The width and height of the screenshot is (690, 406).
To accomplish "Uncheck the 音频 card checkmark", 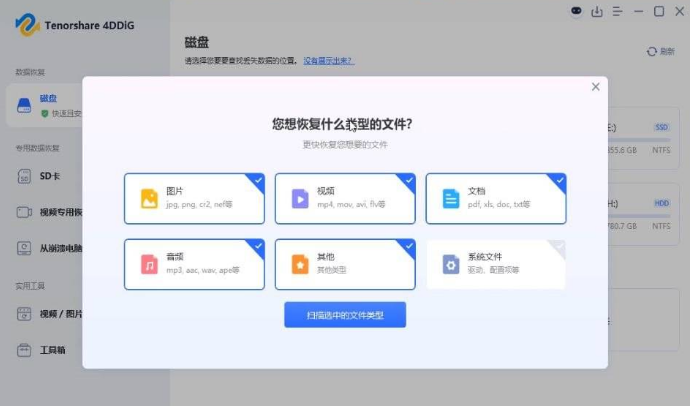I will 257,246.
